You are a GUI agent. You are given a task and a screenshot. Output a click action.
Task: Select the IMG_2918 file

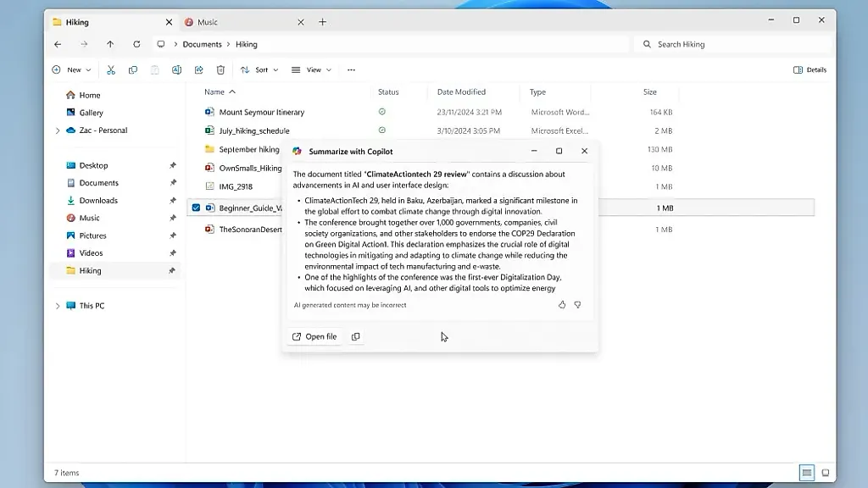[236, 187]
